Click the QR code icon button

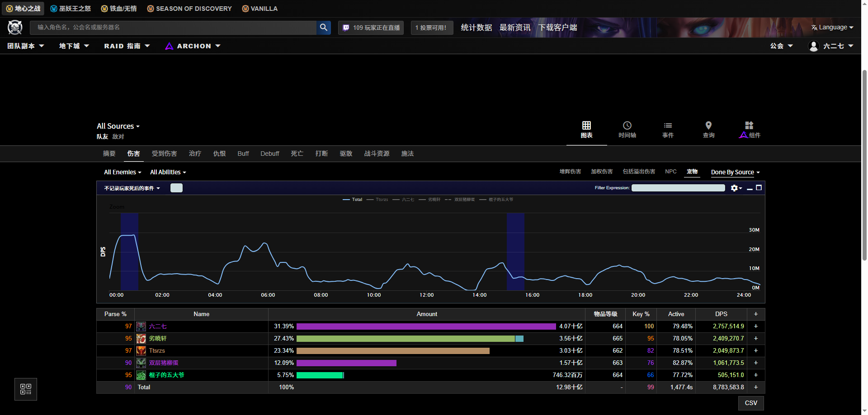26,389
